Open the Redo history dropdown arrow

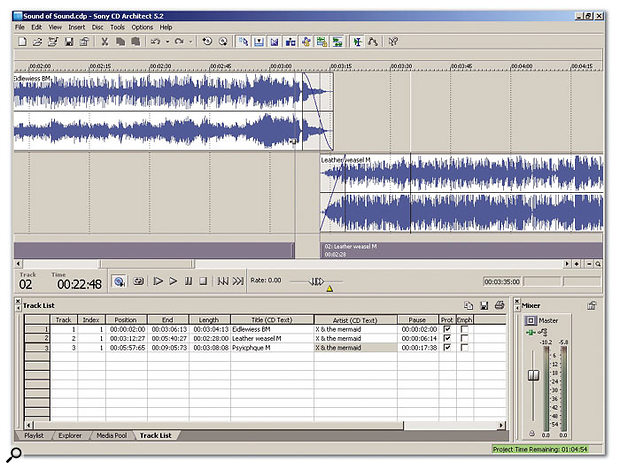(190, 42)
